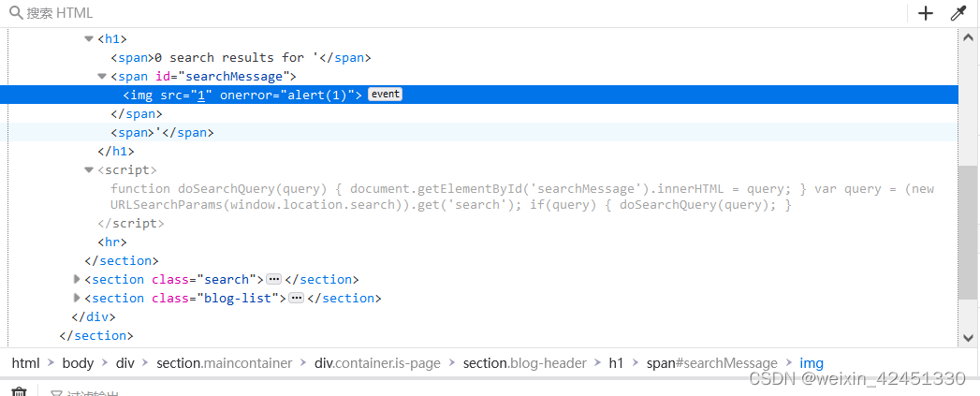Click the doSearchQuery script text

pyautogui.click(x=522, y=197)
